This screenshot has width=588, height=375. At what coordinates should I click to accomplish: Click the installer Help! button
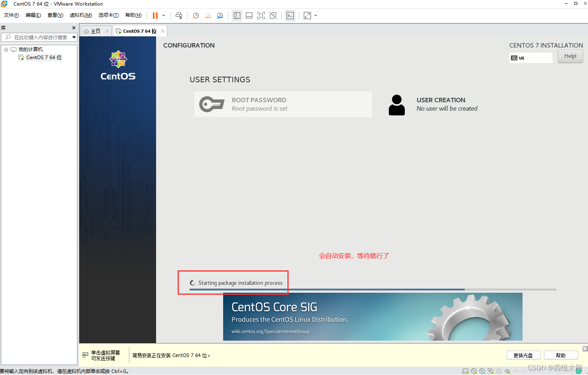570,56
